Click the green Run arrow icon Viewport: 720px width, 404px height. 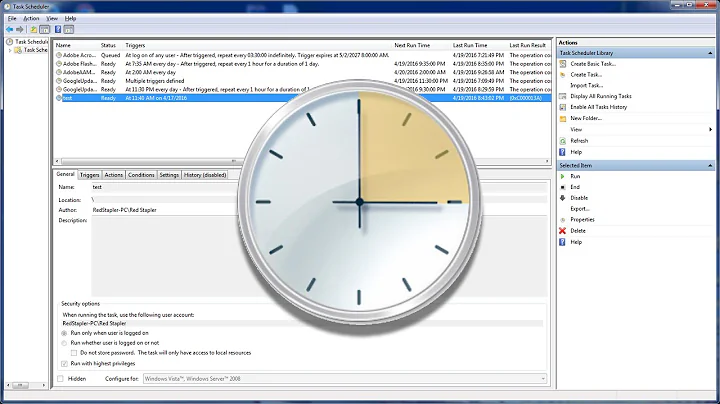pyautogui.click(x=562, y=176)
